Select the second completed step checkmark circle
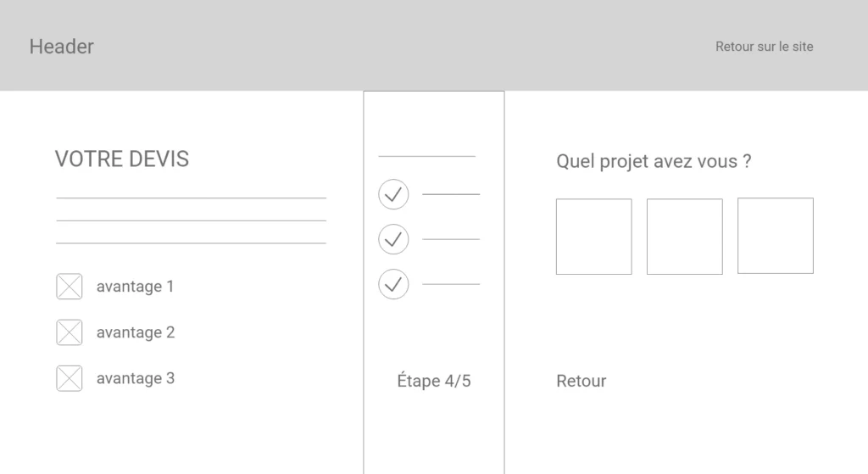 [393, 239]
